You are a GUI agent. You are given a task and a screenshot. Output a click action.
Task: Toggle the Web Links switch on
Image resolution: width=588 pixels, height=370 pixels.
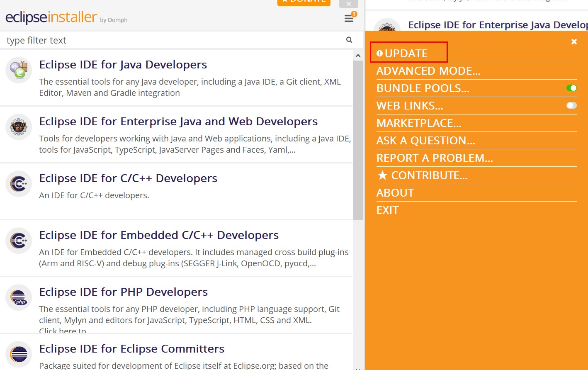[x=571, y=105]
